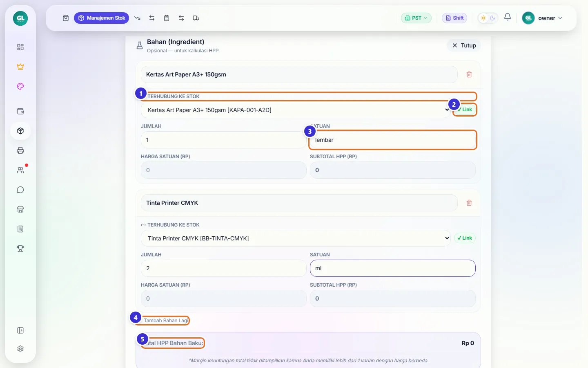Focus Jumlah field with value 1

[223, 140]
